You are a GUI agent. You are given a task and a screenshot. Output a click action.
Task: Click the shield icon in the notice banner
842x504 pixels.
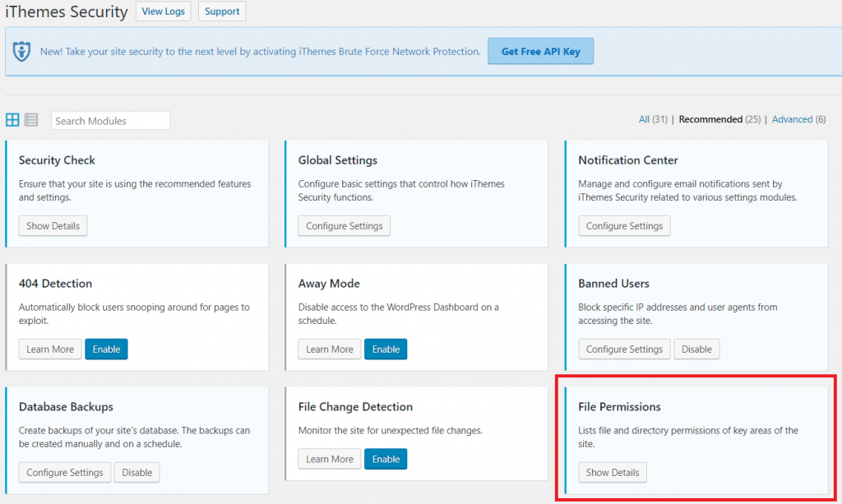pyautogui.click(x=21, y=52)
